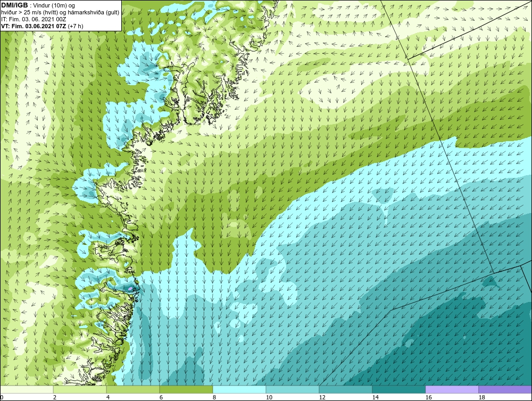The height and width of the screenshot is (401, 532).
Task: Click the 'IT: Fim. 03. 06. 2021 00Z' line
Action: click(34, 19)
